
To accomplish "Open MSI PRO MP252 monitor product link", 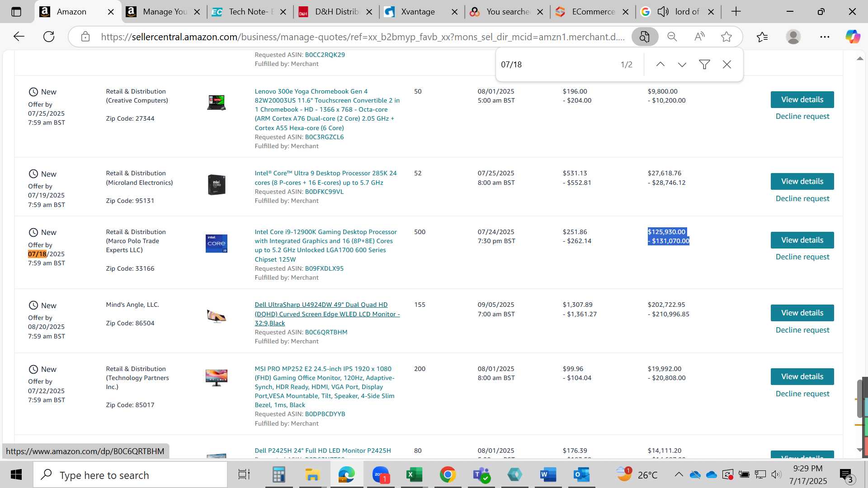I will 325,387.
